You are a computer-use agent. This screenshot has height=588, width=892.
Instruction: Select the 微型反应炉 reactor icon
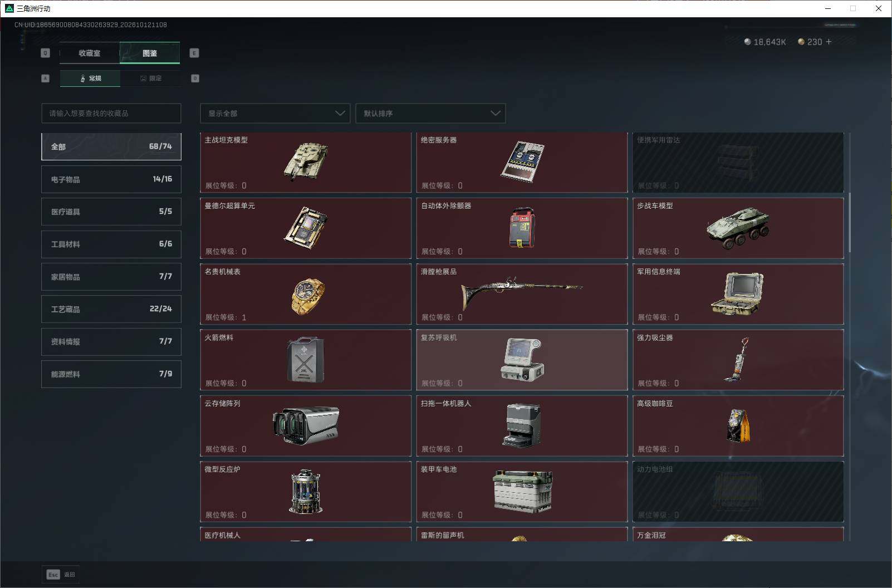pos(306,491)
